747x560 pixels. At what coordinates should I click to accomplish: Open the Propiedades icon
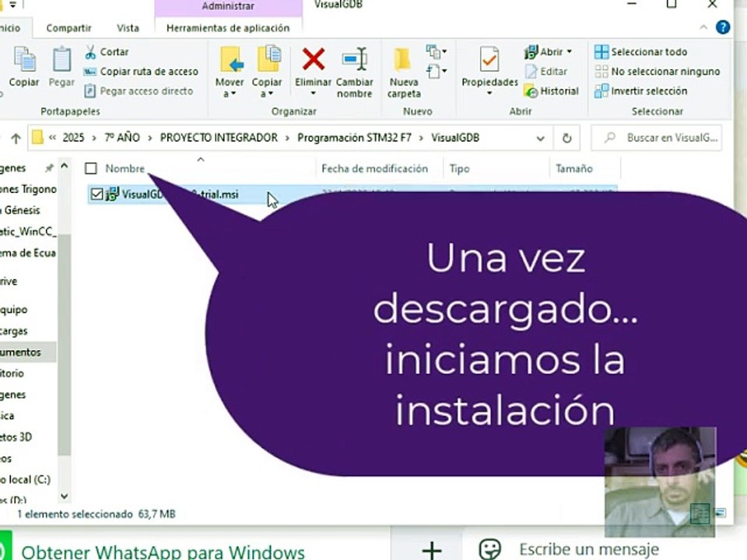(x=489, y=59)
